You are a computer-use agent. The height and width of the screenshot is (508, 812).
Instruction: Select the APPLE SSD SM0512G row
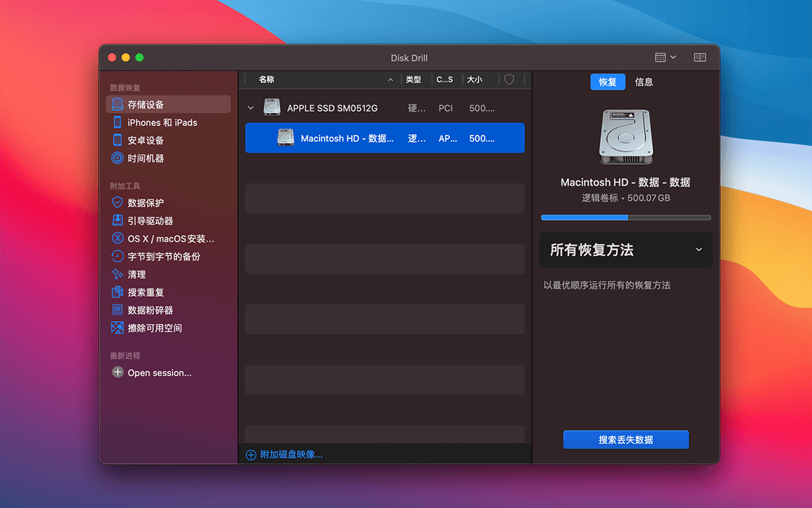385,108
